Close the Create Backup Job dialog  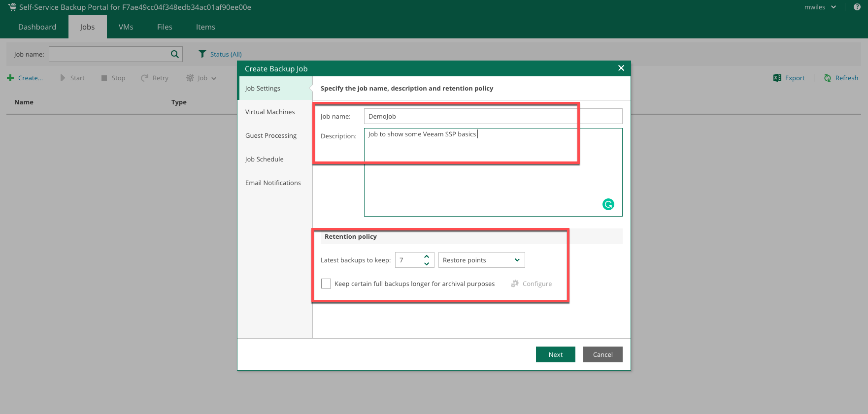621,68
